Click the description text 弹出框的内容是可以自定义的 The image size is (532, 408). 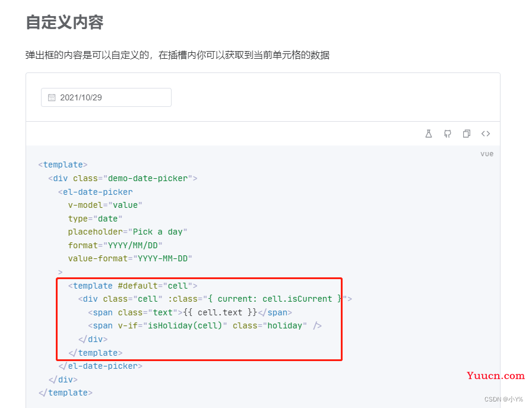click(x=87, y=55)
